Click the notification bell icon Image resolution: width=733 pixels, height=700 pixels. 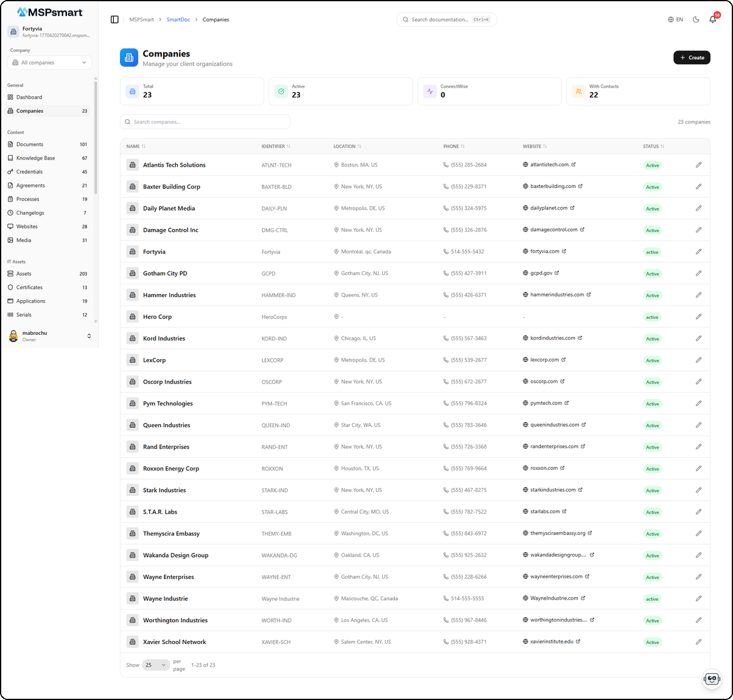click(x=712, y=19)
